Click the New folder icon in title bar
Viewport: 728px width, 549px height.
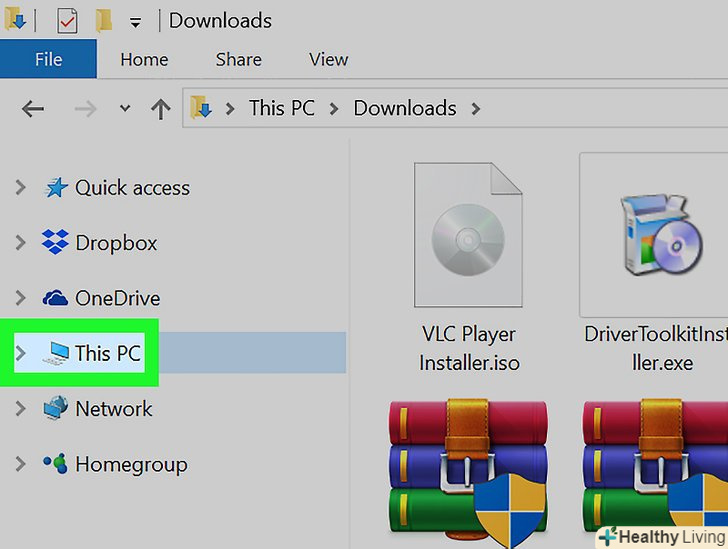point(104,20)
